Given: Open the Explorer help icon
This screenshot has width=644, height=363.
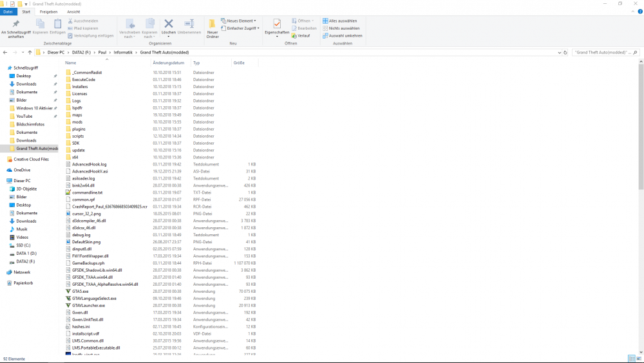Looking at the screenshot, I should 640,12.
